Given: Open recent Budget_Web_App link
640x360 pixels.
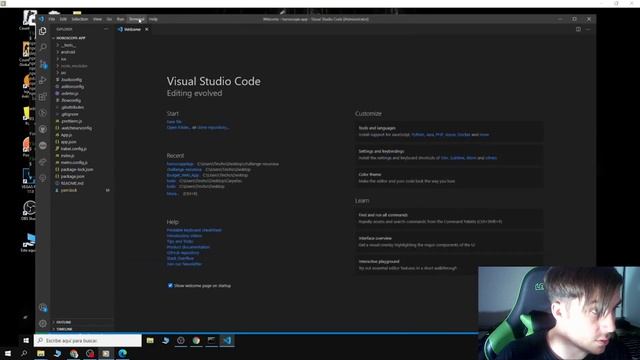Looking at the screenshot, I should point(183,175).
